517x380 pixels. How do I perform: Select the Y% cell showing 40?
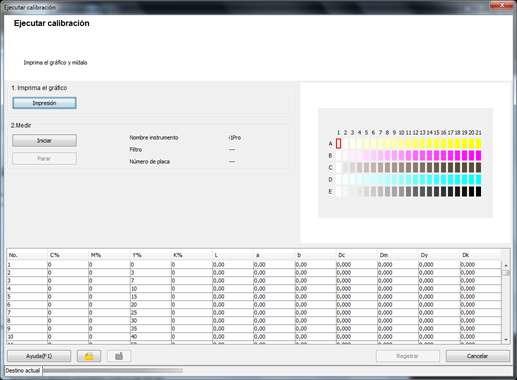150,337
